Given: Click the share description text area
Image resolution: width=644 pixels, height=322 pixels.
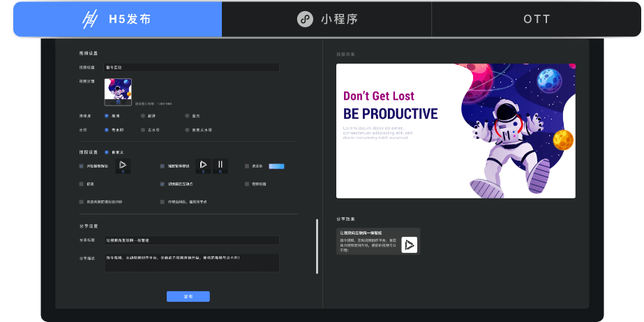Looking at the screenshot, I should tap(192, 263).
